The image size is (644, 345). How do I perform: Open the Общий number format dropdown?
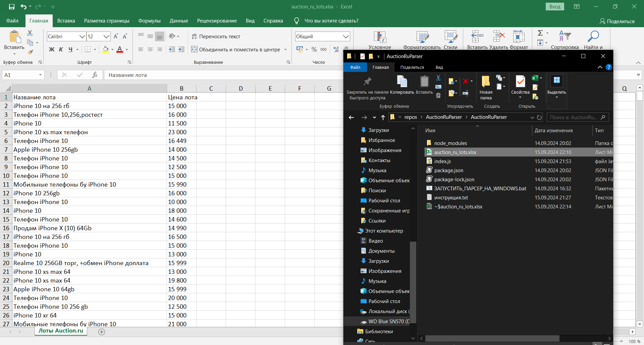point(346,36)
